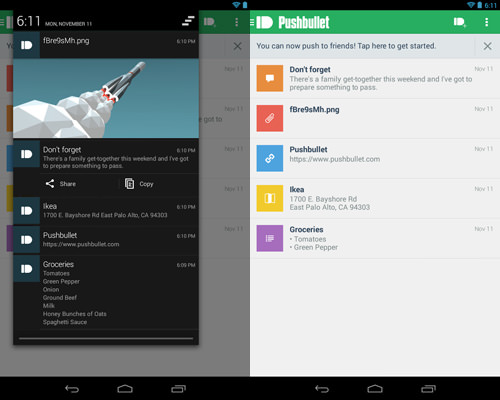500x400 pixels.
Task: Open Ikea address notification in shade
Action: pos(106,211)
